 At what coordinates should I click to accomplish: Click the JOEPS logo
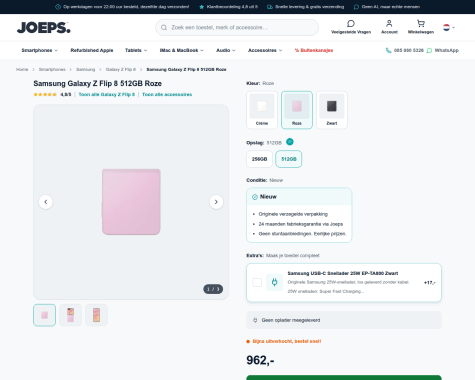coord(44,27)
